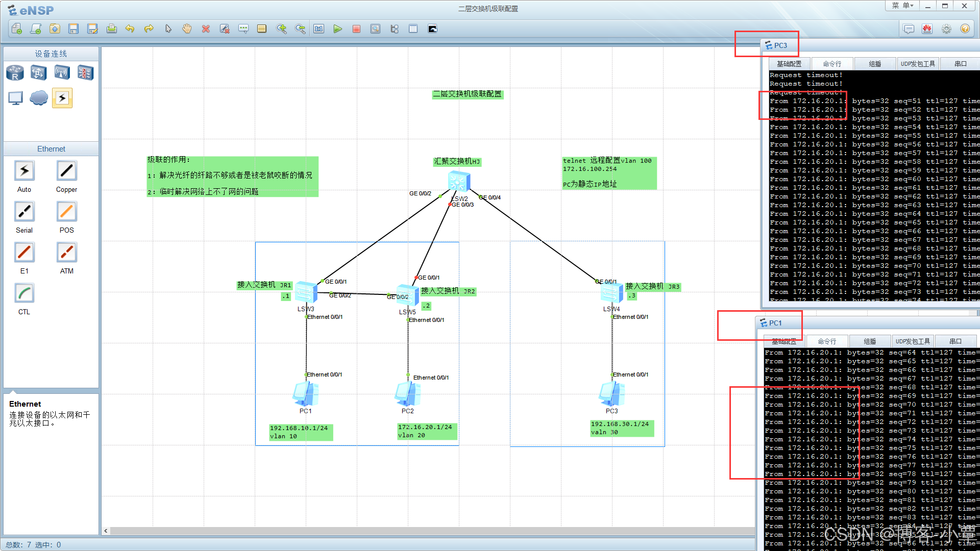Open the settings gear icon
This screenshot has width=980, height=551.
[946, 29]
